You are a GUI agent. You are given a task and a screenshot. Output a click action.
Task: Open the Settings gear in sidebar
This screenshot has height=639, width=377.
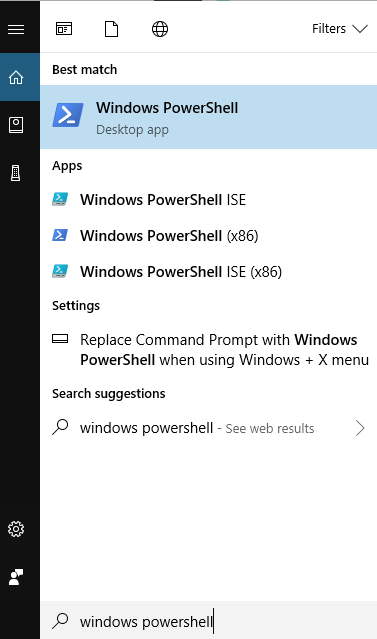click(x=16, y=529)
